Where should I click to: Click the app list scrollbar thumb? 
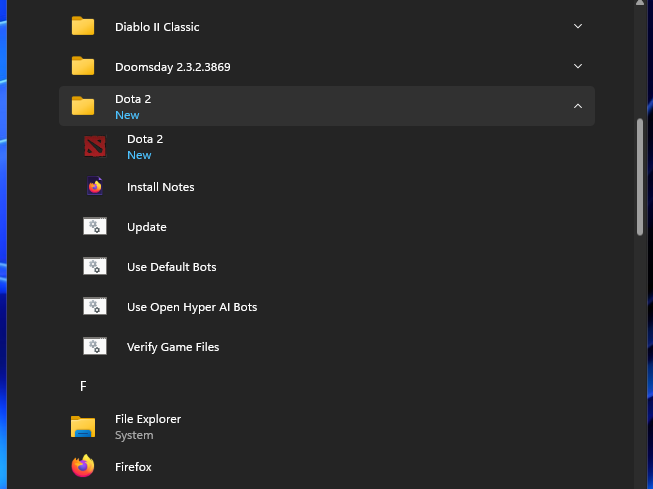[640, 177]
